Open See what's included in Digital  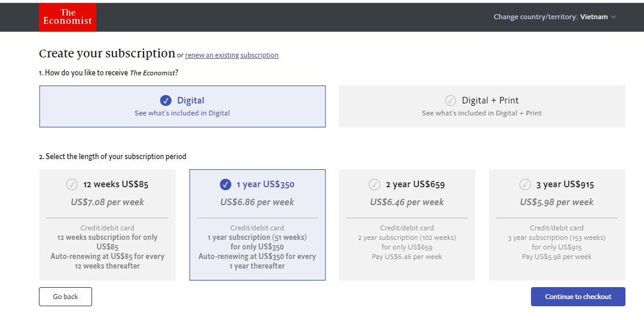(182, 113)
